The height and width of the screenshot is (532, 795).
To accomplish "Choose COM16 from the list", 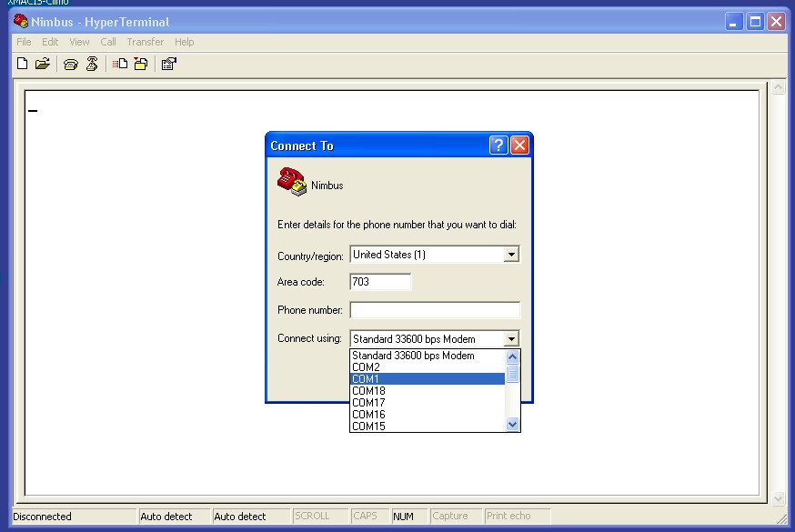I will tap(428, 415).
